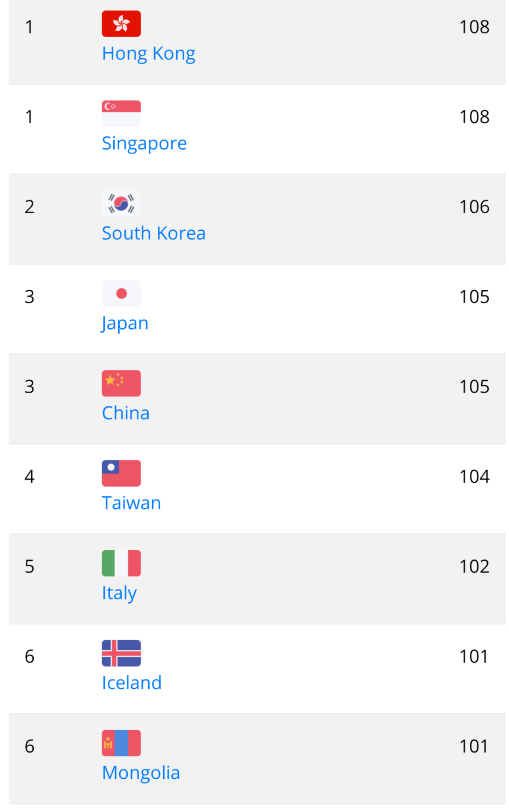Follow the Mongolia text link

pos(141,773)
